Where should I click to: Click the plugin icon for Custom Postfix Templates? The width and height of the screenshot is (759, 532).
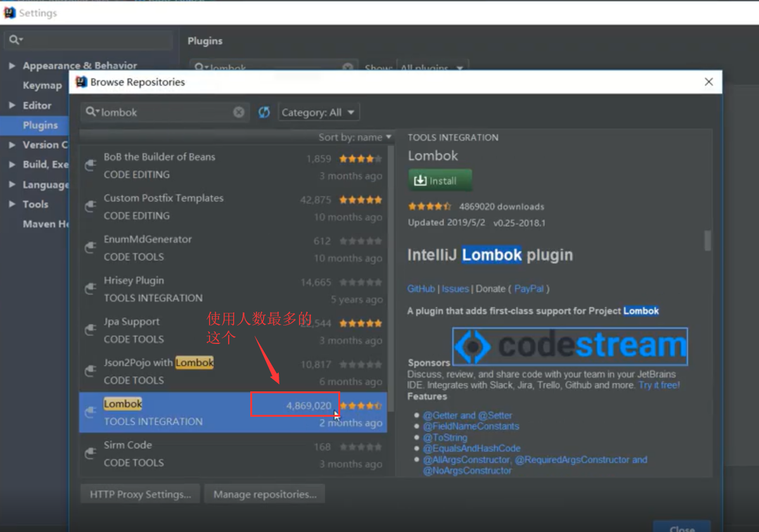91,206
